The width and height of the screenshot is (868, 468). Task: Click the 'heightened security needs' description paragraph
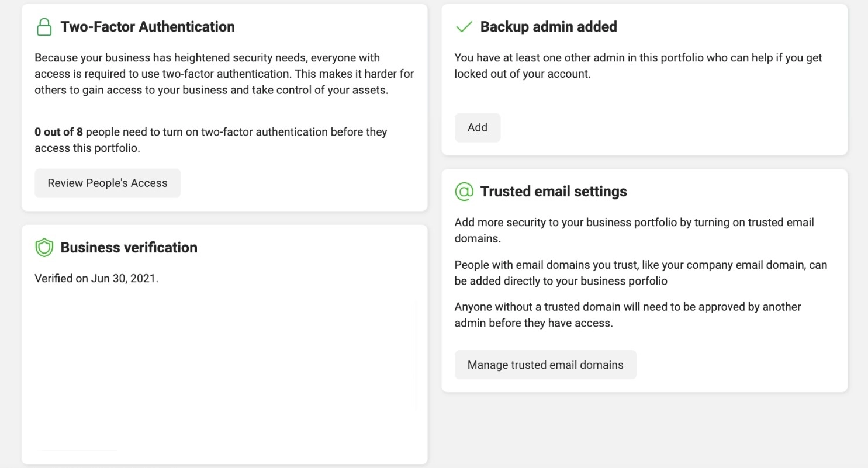224,74
